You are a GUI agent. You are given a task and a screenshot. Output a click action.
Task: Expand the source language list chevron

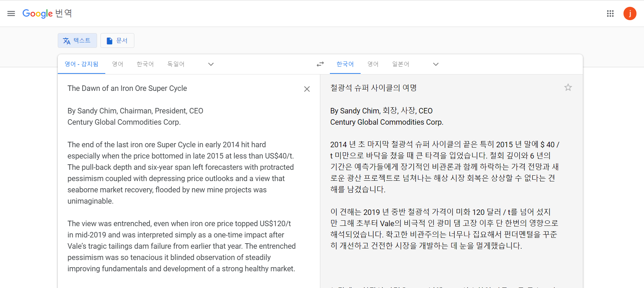(211, 64)
